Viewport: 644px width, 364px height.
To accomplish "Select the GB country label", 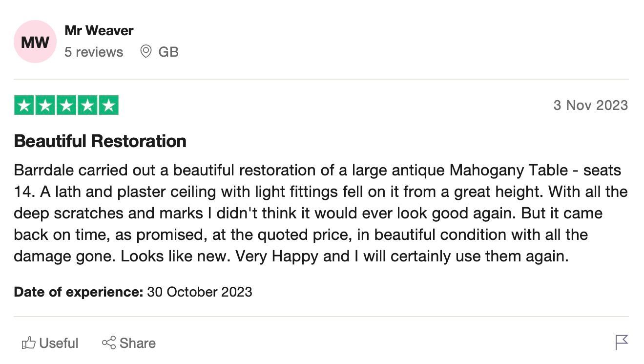I will [x=168, y=52].
